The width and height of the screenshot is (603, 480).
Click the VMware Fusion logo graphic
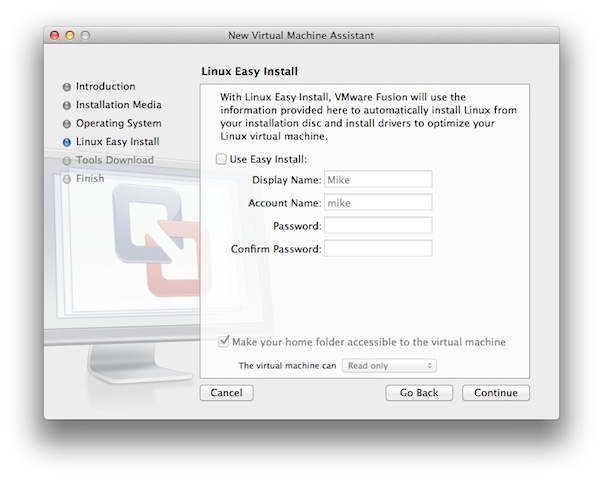point(162,240)
